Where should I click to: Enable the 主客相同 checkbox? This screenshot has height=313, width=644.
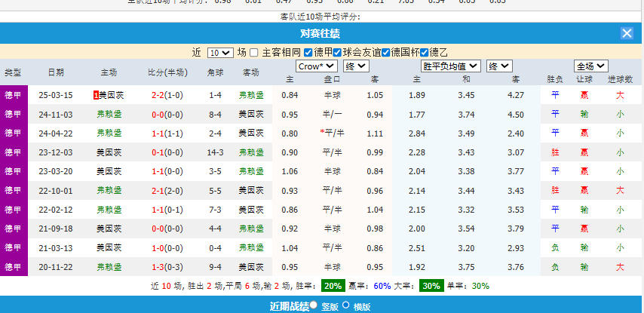(254, 53)
